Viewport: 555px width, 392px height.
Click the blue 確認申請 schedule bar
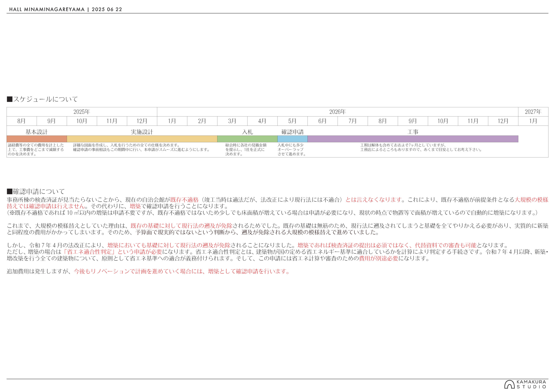pos(292,139)
